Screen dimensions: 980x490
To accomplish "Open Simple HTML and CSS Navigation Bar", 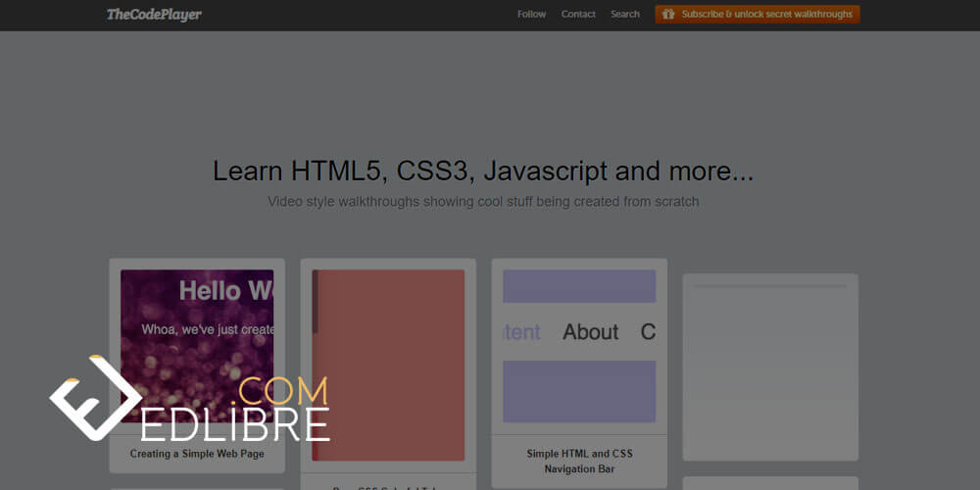I will 579,462.
